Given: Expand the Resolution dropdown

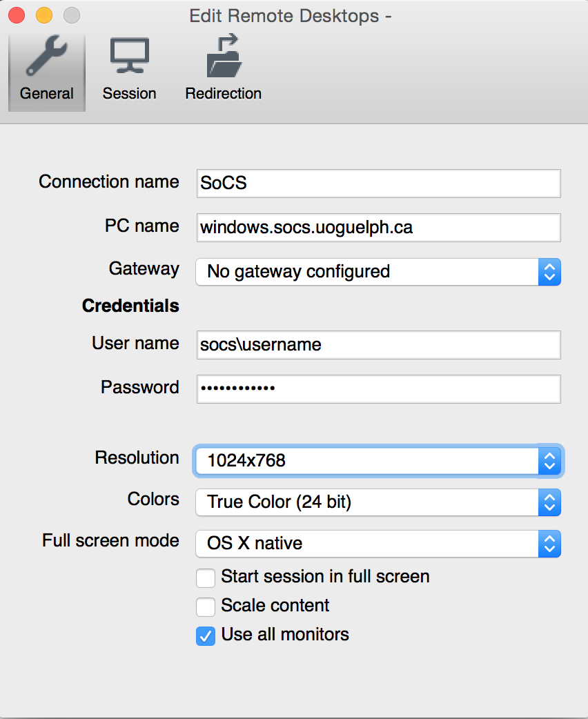Looking at the screenshot, I should pos(378,460).
